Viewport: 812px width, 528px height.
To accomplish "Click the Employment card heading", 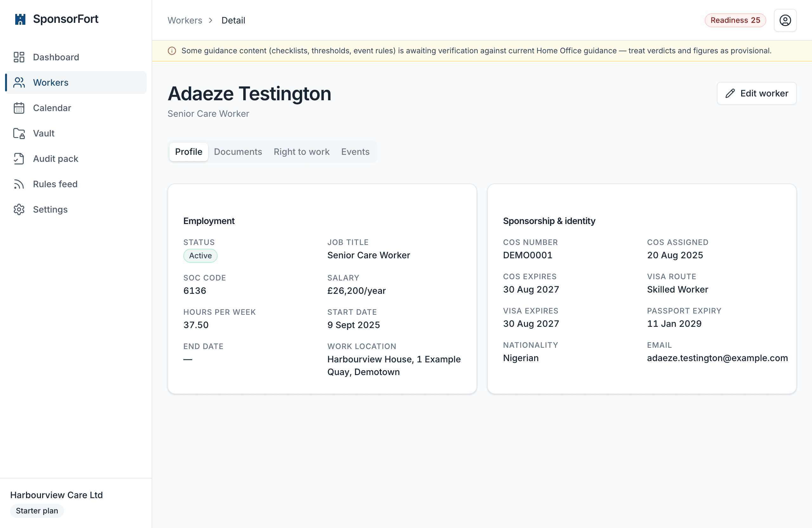I will tap(209, 221).
